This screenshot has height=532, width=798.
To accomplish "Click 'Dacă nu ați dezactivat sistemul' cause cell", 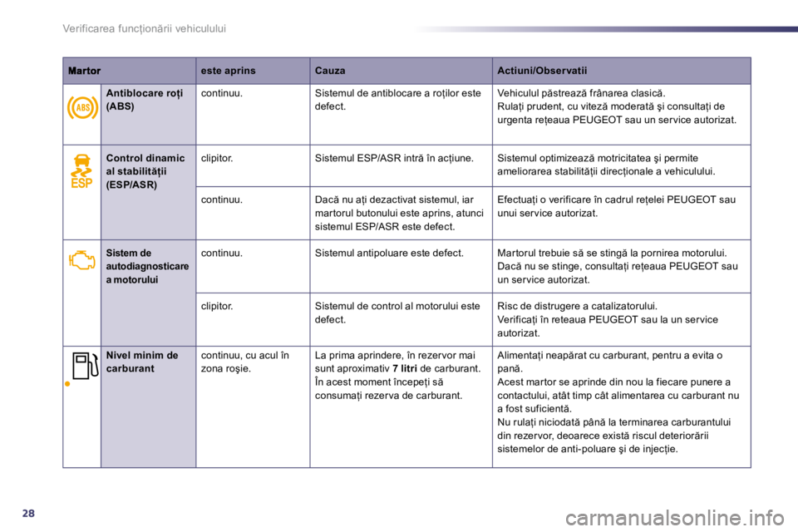I will 400,213.
